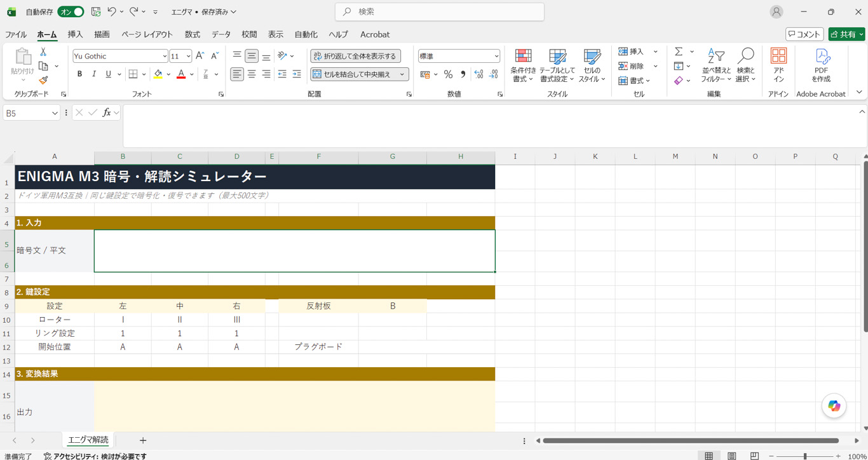Open 条件付き書式 conditional formatting

(x=523, y=65)
